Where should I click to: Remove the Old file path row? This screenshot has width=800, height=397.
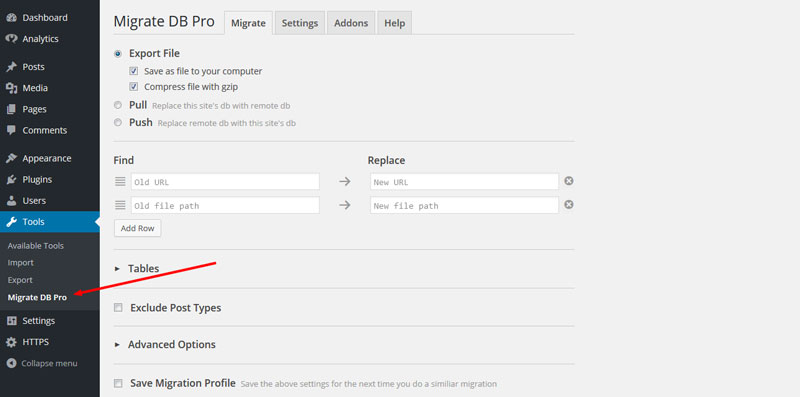(x=568, y=205)
